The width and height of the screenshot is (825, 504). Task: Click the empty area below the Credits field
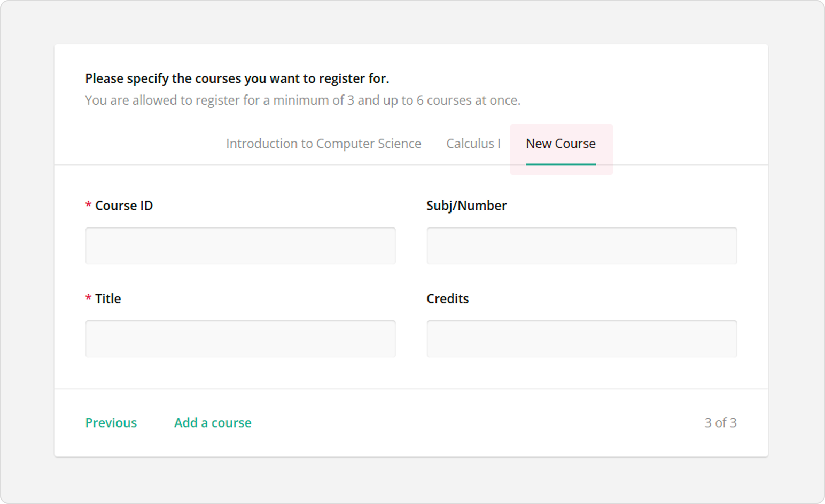581,374
